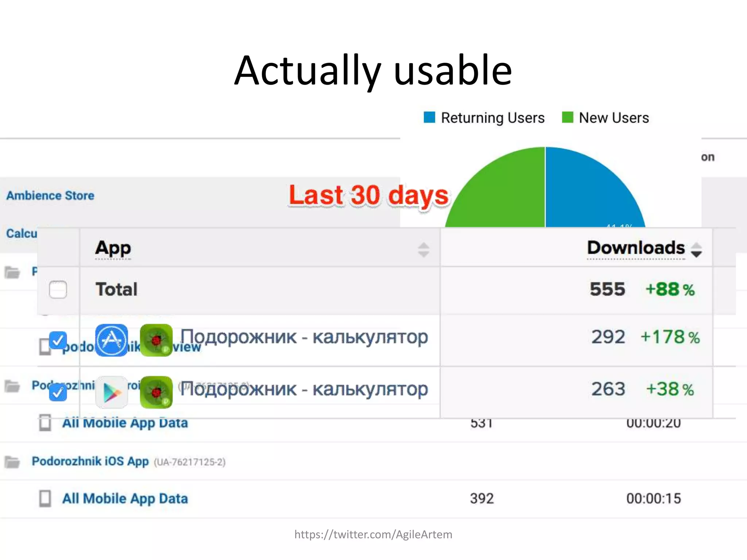Click the Google Play icon in second row
Image resolution: width=747 pixels, height=560 pixels.
112,392
